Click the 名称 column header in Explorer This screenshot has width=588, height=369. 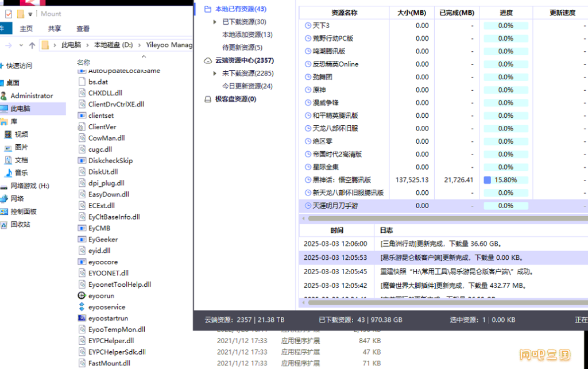coord(84,62)
